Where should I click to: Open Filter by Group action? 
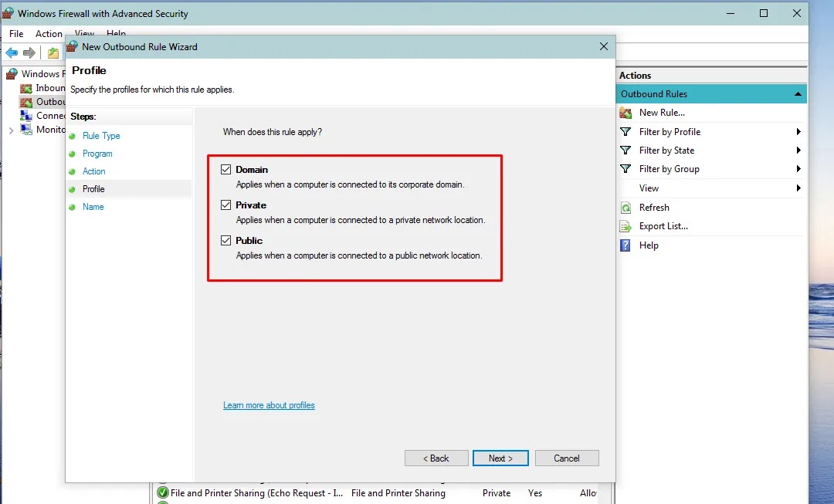[669, 169]
